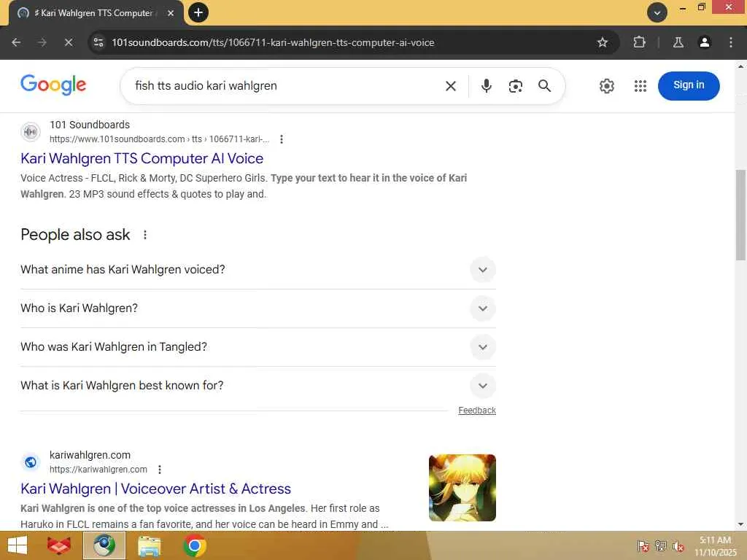Clear the search query with X
The image size is (747, 560).
(x=451, y=86)
